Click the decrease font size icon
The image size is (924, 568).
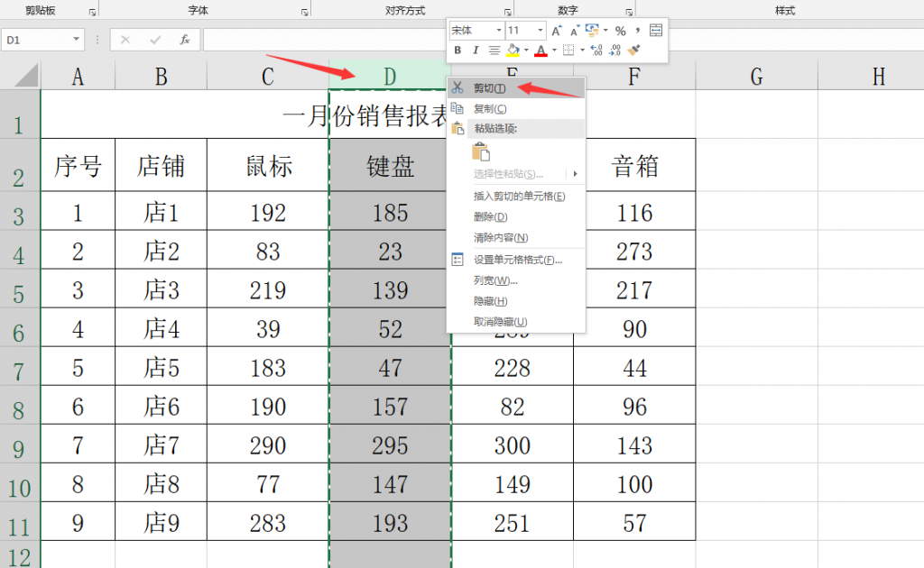(574, 31)
